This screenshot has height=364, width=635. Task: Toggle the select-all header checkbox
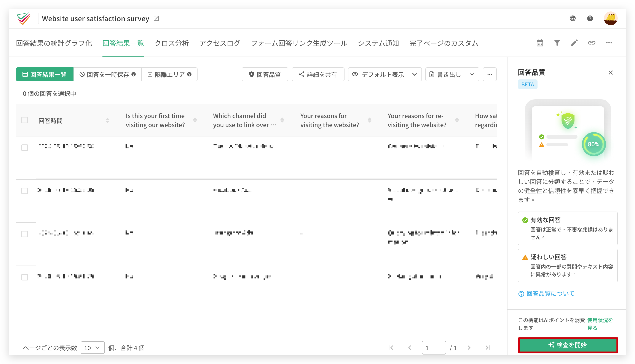(24, 120)
